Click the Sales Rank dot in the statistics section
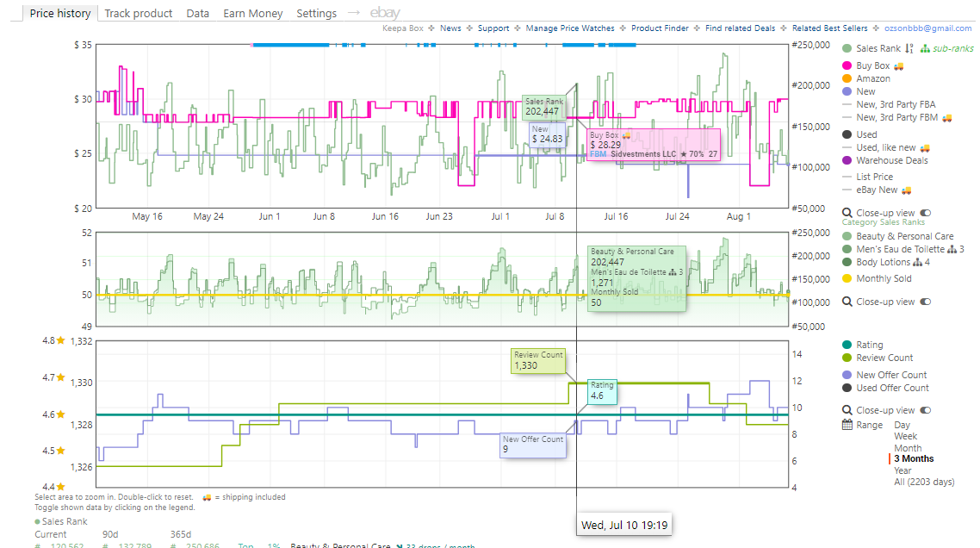The image size is (980, 548). 38,522
